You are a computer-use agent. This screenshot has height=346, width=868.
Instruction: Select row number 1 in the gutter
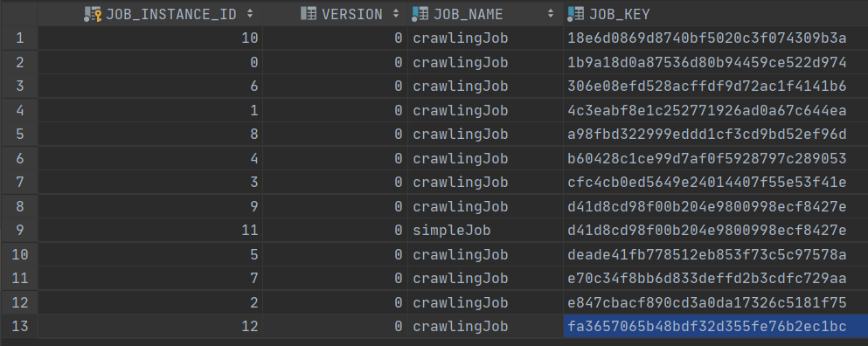(x=19, y=38)
